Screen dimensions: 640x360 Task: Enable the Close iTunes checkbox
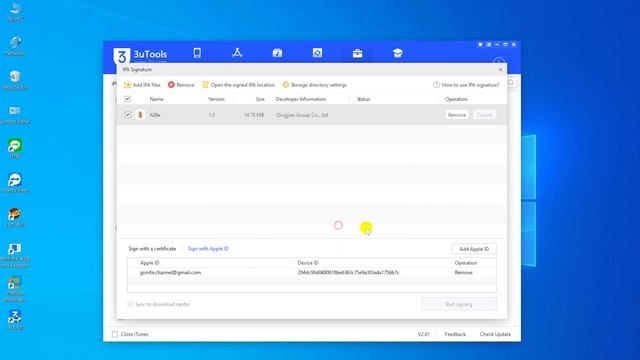coord(115,334)
